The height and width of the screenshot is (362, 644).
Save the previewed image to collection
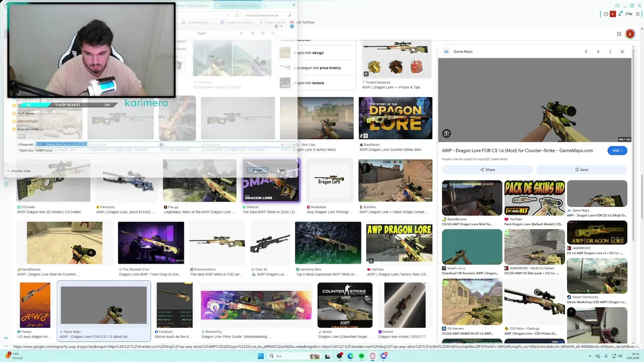pos(581,169)
